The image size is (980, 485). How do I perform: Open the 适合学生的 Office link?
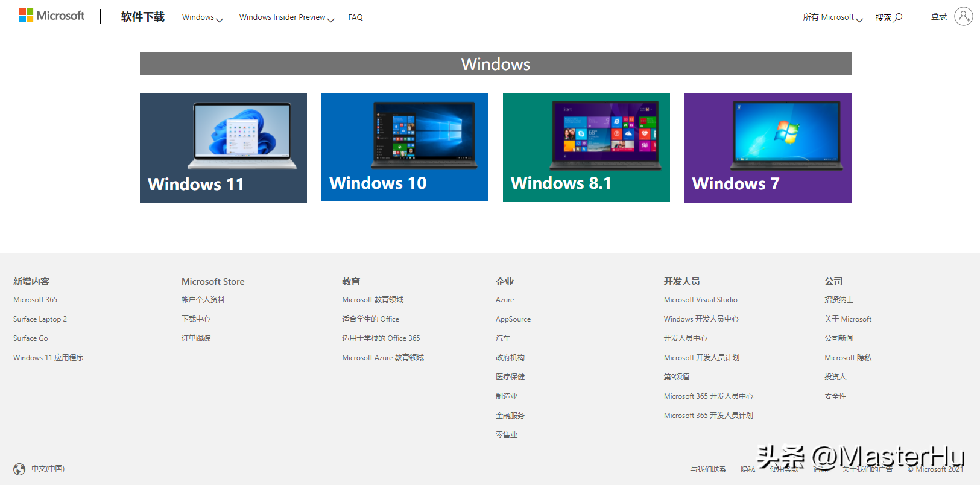pyautogui.click(x=370, y=319)
